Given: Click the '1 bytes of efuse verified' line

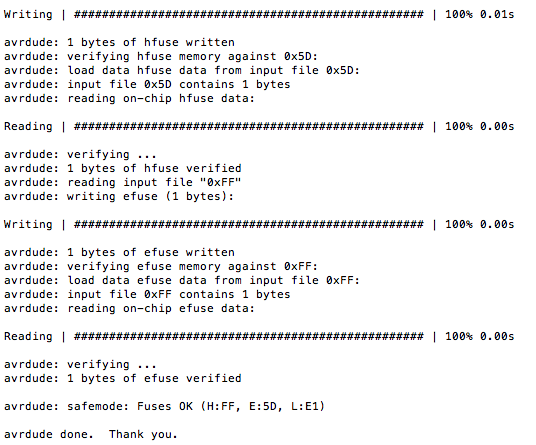Looking at the screenshot, I should tap(123, 379).
